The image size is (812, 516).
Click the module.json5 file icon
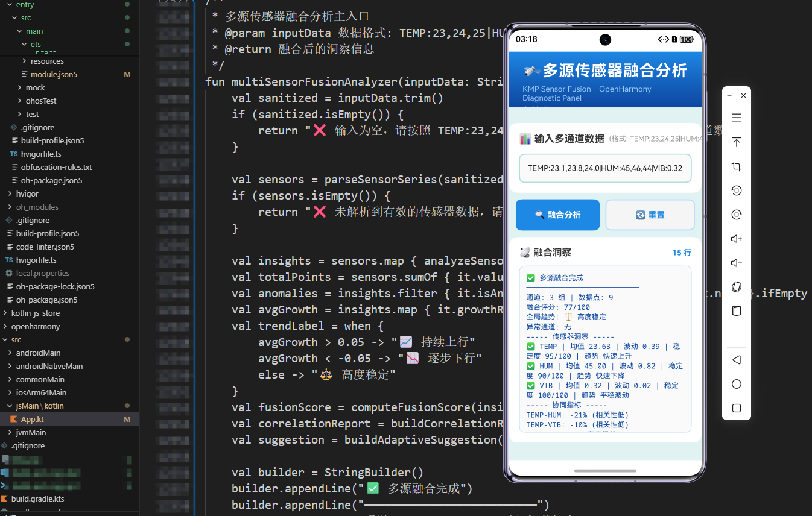[25, 74]
